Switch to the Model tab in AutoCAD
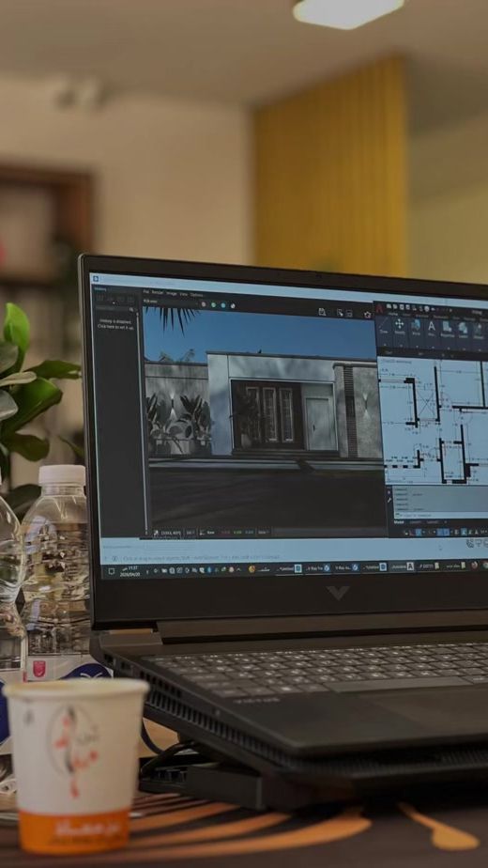 (x=399, y=522)
